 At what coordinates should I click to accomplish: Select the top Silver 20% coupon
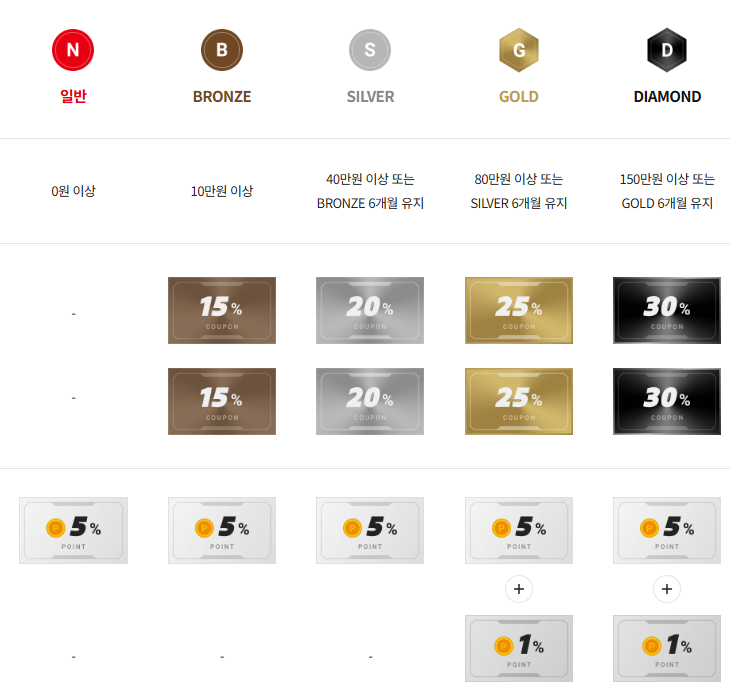370,310
